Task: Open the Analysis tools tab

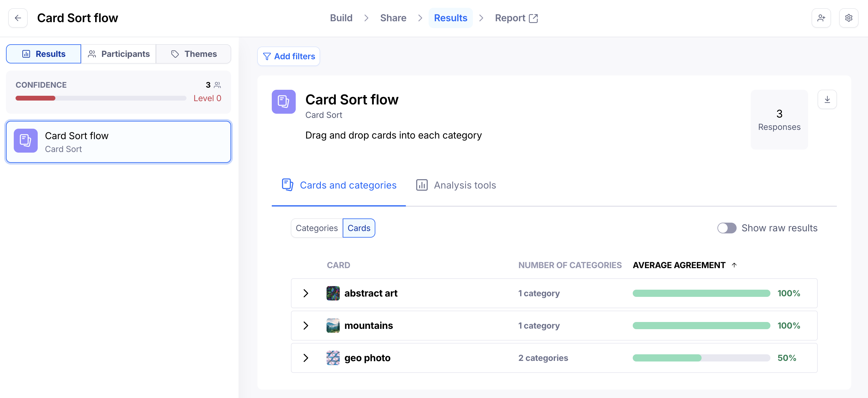Action: pyautogui.click(x=456, y=185)
